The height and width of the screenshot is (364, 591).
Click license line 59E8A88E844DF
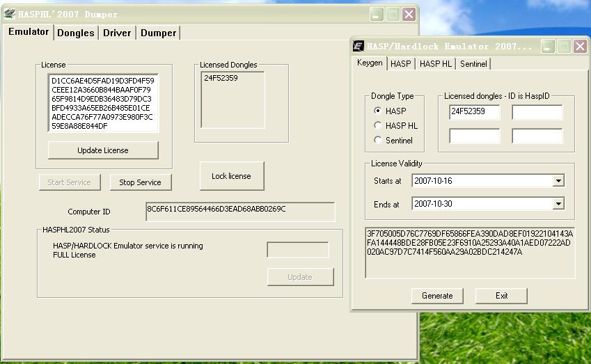coord(79,126)
